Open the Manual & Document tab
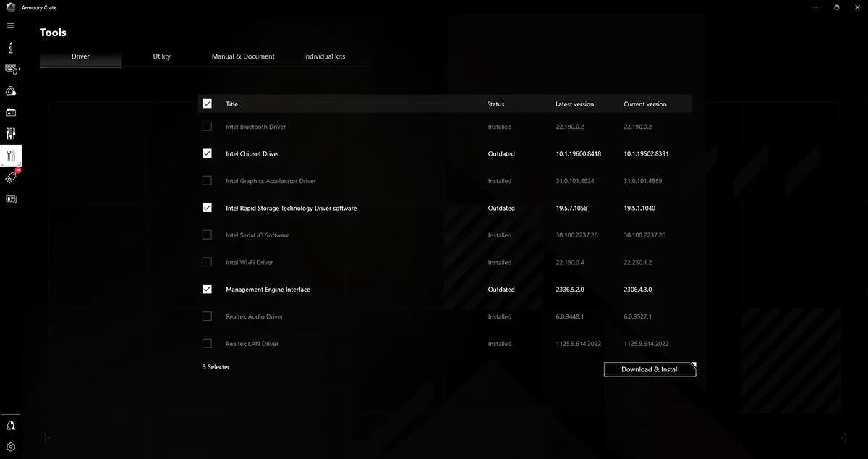 coord(243,56)
